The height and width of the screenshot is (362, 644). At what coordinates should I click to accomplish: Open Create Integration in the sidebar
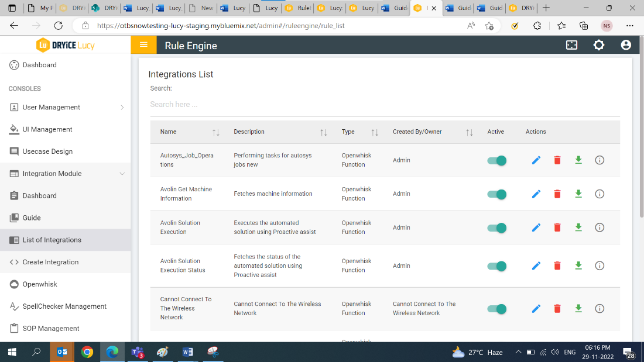pyautogui.click(x=50, y=262)
